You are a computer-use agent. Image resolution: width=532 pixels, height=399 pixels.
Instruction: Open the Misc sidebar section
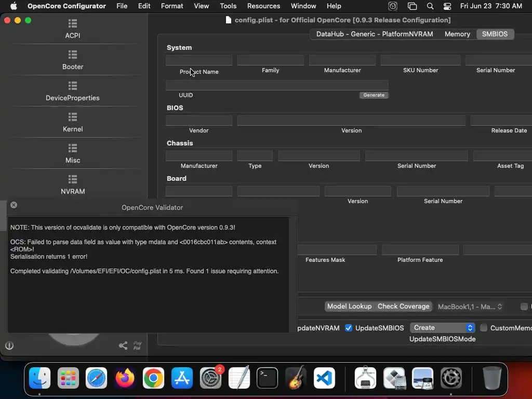pyautogui.click(x=73, y=154)
